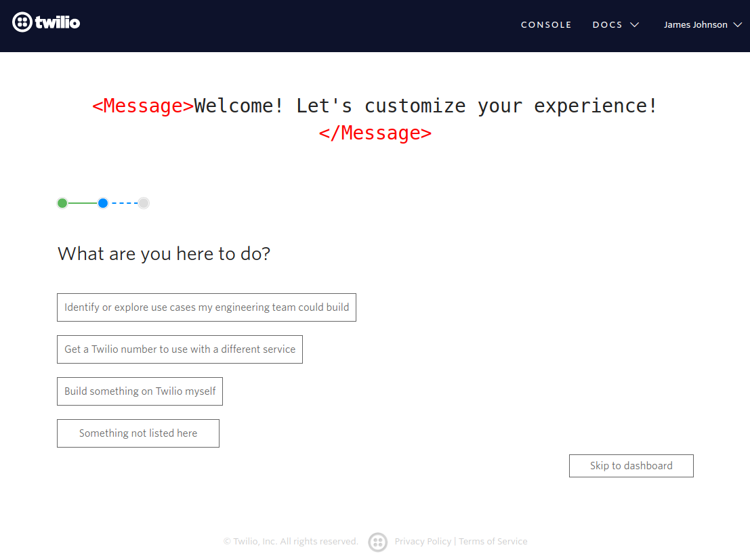Select 'Build something on Twilio myself'
Viewport: 750px width, 560px height.
(x=140, y=391)
